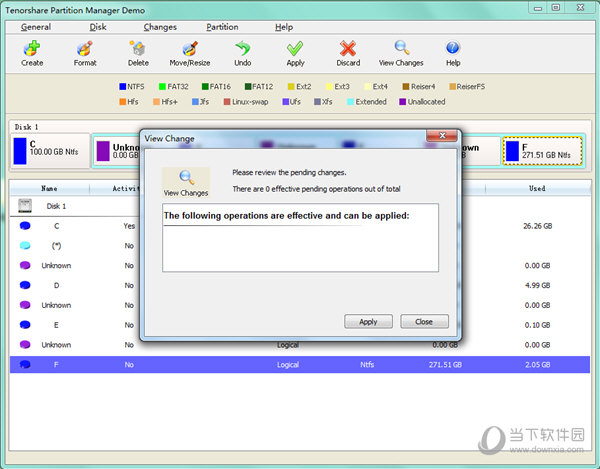Click the 0.10 GB used value
The width and height of the screenshot is (600, 469).
[538, 325]
